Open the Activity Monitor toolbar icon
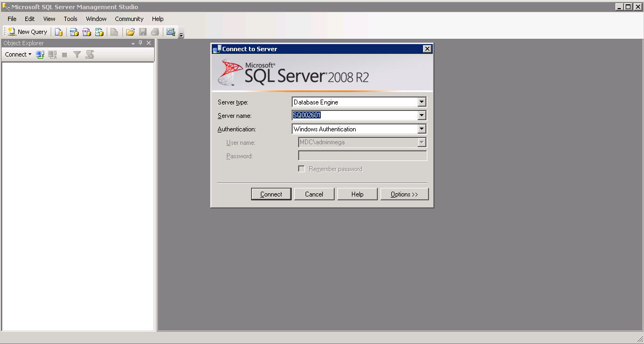 coord(171,32)
